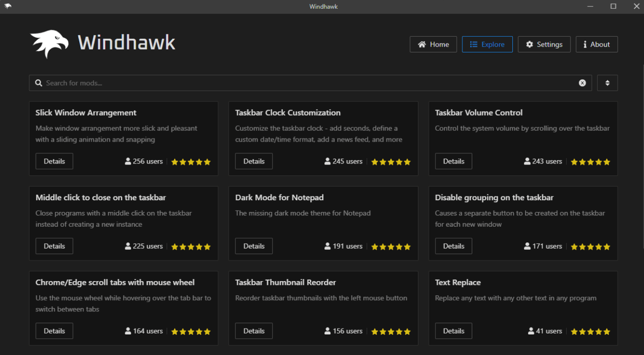Click star rating of Dark Mode for Notepad
Image resolution: width=644 pixels, height=355 pixels.
391,247
